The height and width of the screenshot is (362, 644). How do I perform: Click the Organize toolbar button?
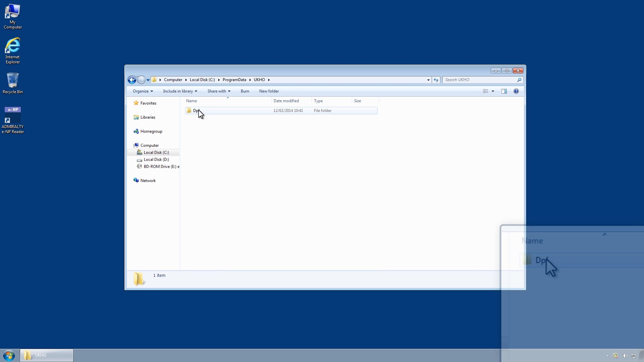(x=143, y=91)
